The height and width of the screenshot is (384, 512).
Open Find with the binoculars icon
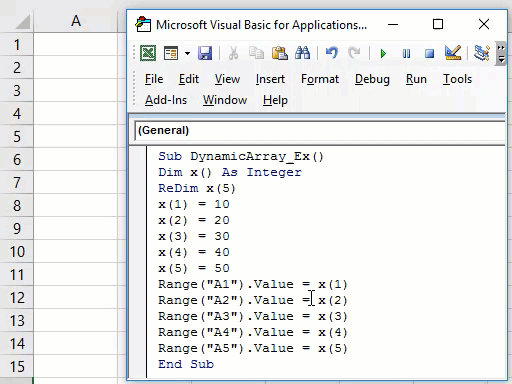click(x=303, y=53)
